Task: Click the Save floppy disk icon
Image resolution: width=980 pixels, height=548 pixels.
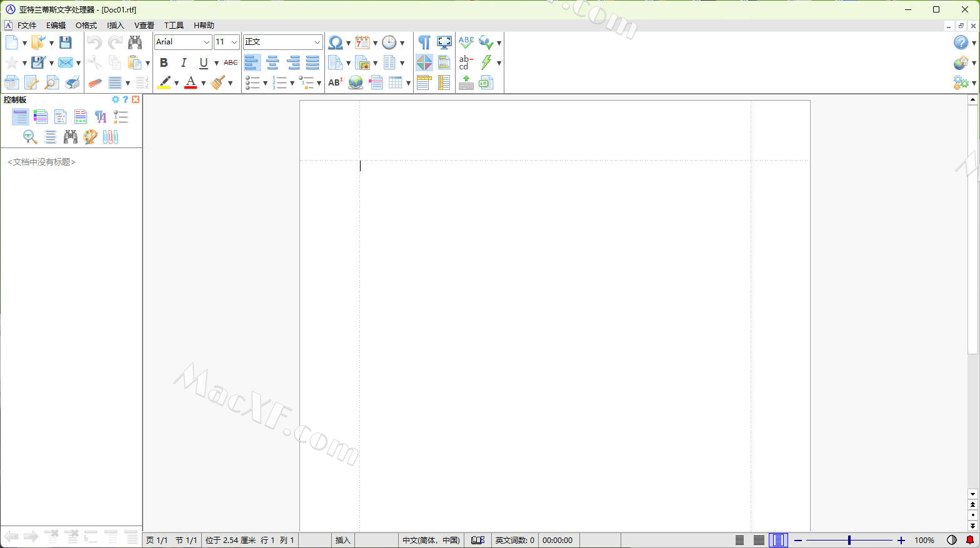Action: point(66,42)
